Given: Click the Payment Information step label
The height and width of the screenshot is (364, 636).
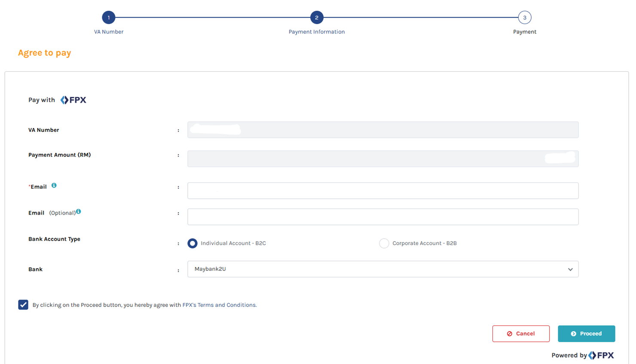Looking at the screenshot, I should [x=317, y=32].
